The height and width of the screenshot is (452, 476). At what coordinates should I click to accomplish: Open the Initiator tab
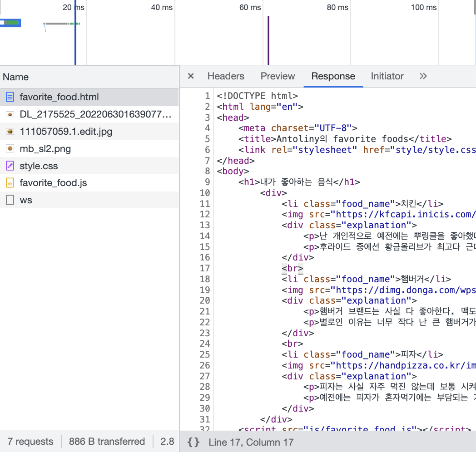pyautogui.click(x=387, y=76)
